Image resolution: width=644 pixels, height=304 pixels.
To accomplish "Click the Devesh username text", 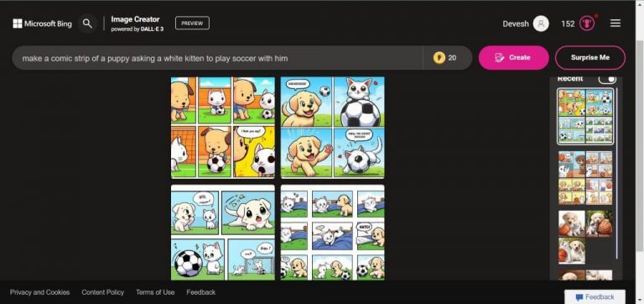I will tap(516, 24).
